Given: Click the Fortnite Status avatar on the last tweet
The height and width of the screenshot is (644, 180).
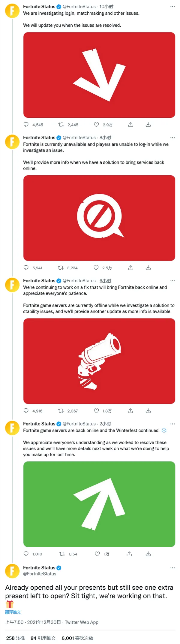Looking at the screenshot, I should point(12,571).
